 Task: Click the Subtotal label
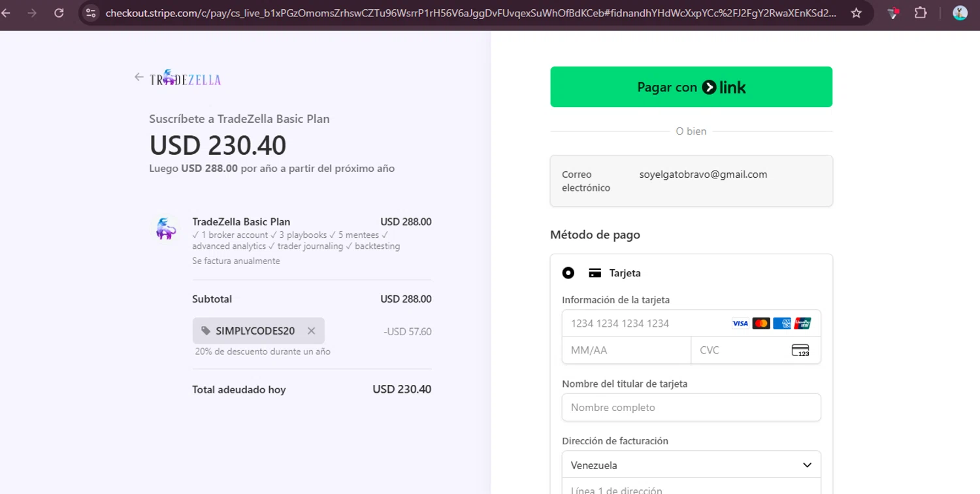[x=212, y=299]
